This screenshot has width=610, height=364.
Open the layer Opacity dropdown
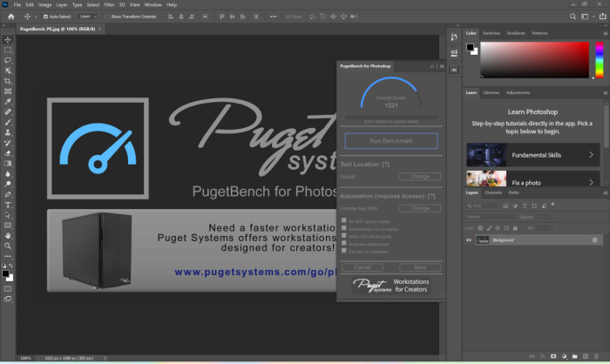point(552,217)
